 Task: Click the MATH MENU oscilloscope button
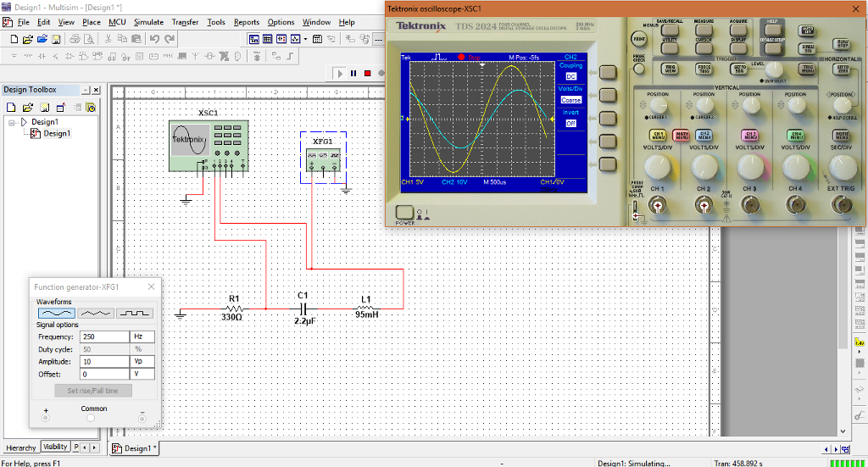point(681,135)
